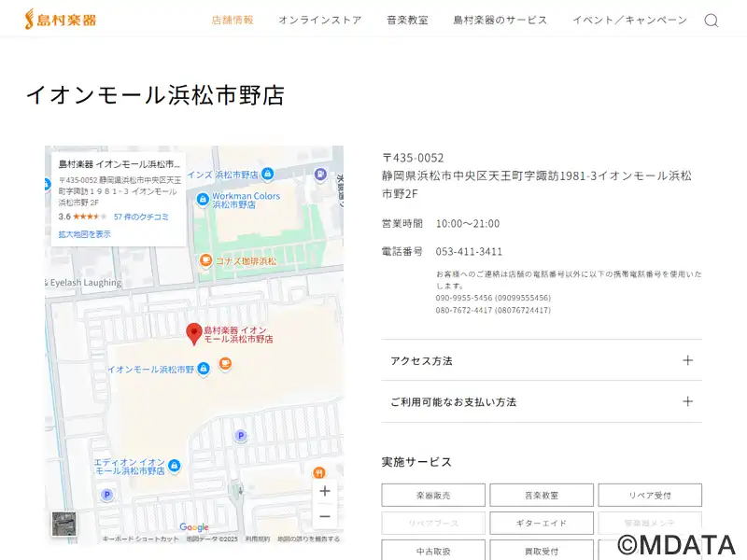Click the 中古取扱 service button
Viewport: 747px width, 560px height.
tap(433, 551)
